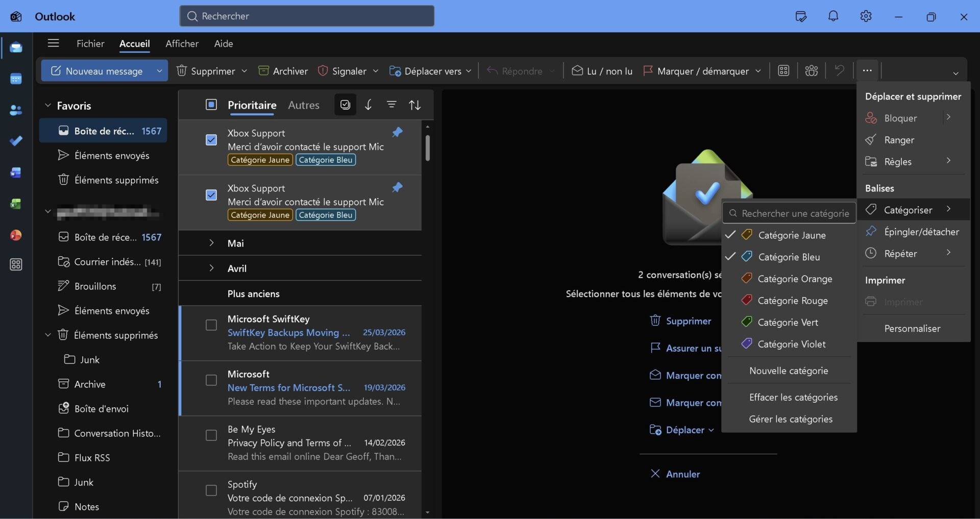
Task: Click Supprimer link in reading pane
Action: pyautogui.click(x=680, y=320)
